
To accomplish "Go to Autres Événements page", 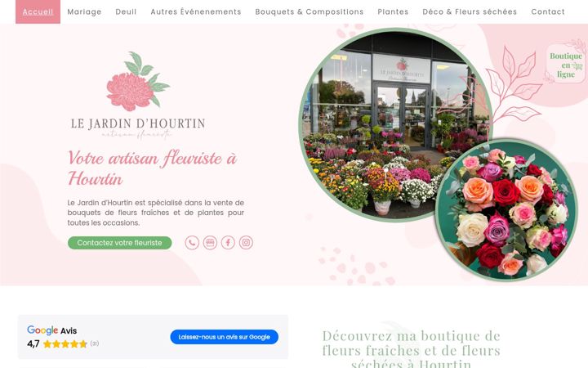I will 196,11.
